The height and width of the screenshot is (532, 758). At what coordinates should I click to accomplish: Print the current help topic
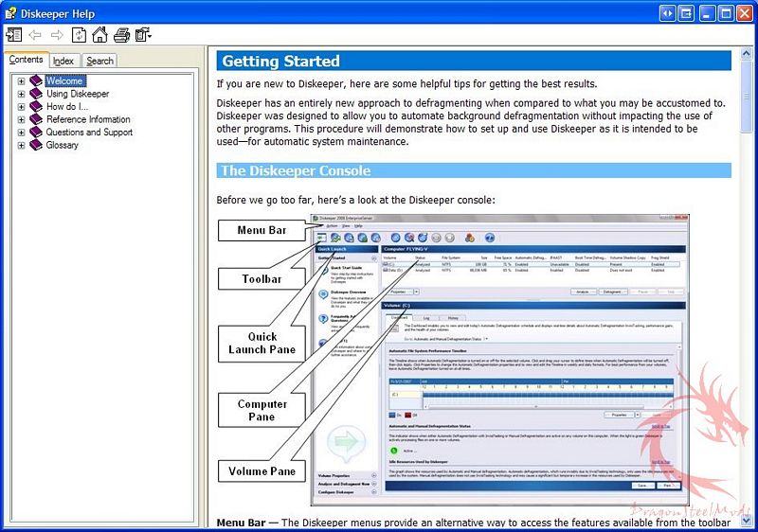pyautogui.click(x=121, y=35)
